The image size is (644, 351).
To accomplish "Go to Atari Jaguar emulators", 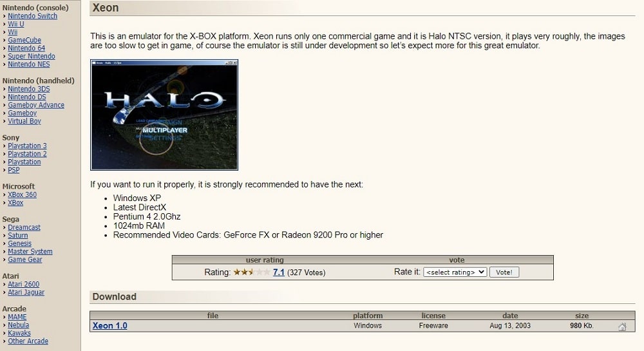I will [26, 292].
